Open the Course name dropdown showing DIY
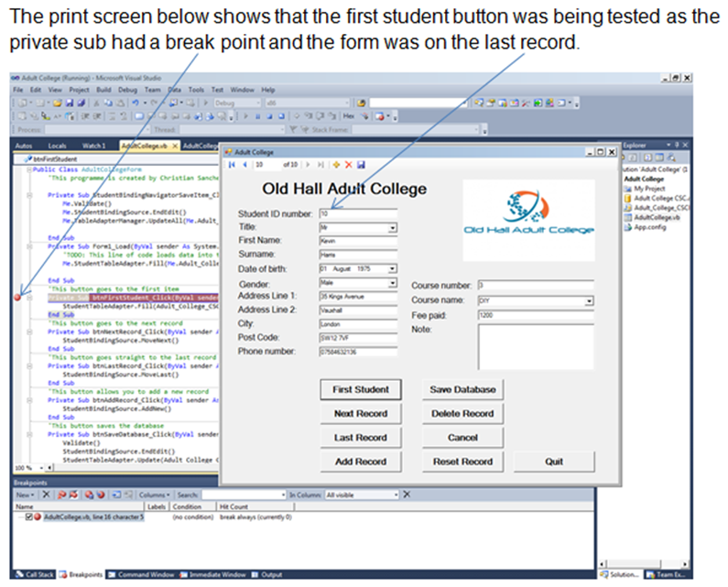728x587 pixels. tap(589, 301)
